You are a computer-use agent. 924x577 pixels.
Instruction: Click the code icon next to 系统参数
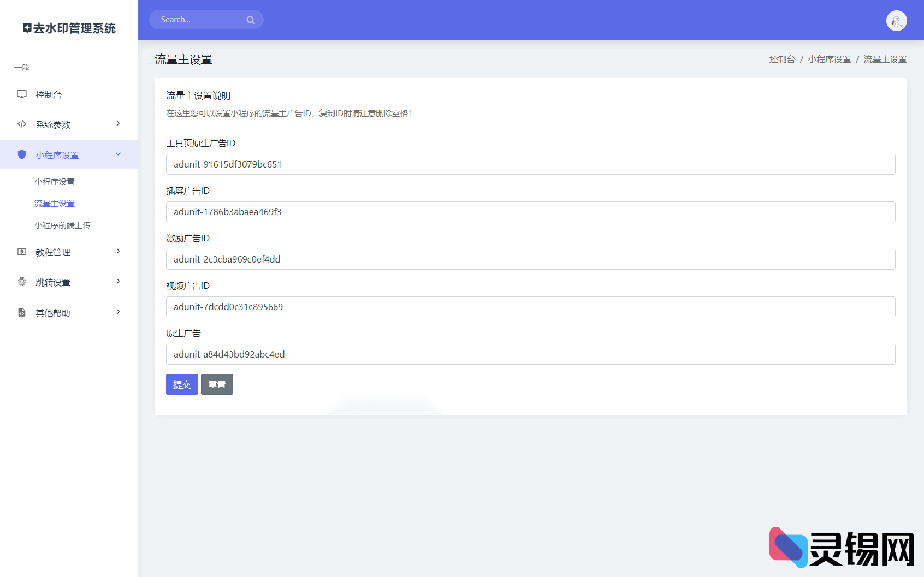(22, 124)
